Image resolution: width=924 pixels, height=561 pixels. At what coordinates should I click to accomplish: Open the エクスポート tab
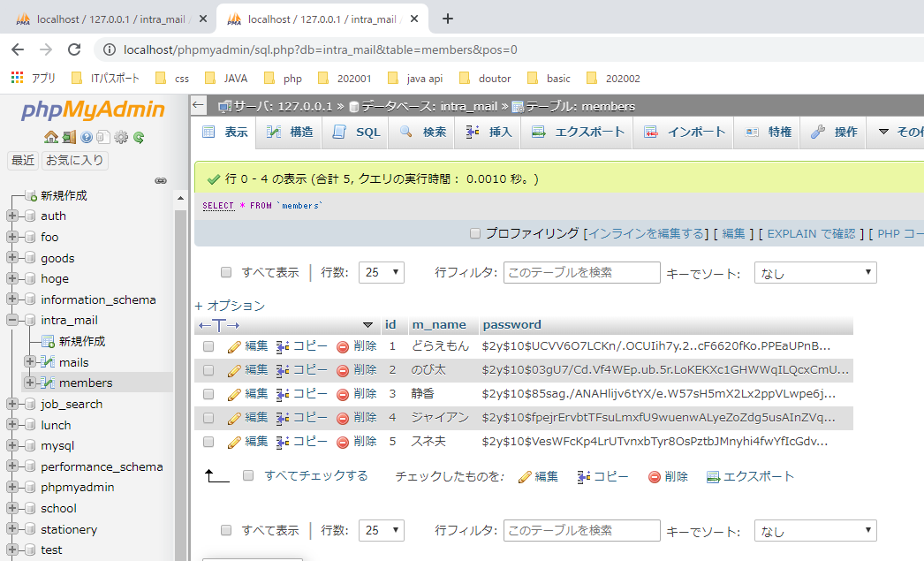click(x=578, y=132)
